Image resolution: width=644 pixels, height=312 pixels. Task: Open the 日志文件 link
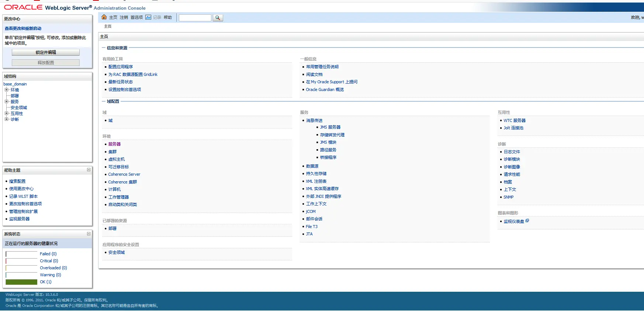[512, 152]
